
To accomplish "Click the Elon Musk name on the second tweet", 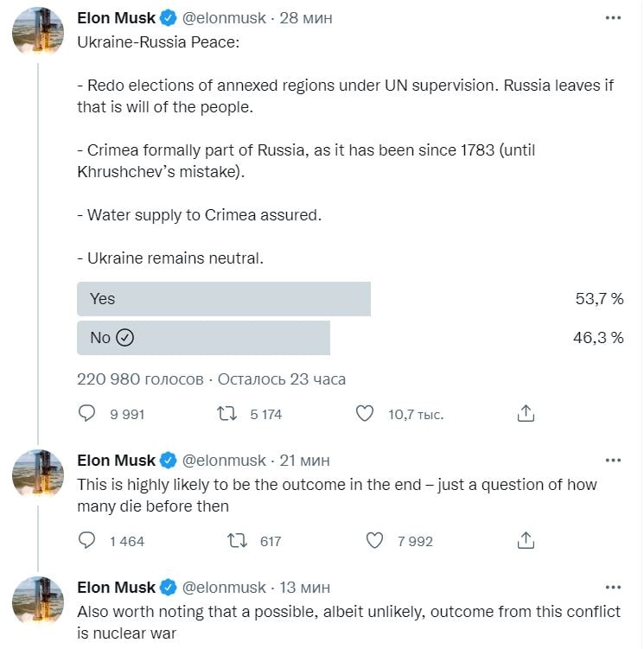I will pos(116,461).
